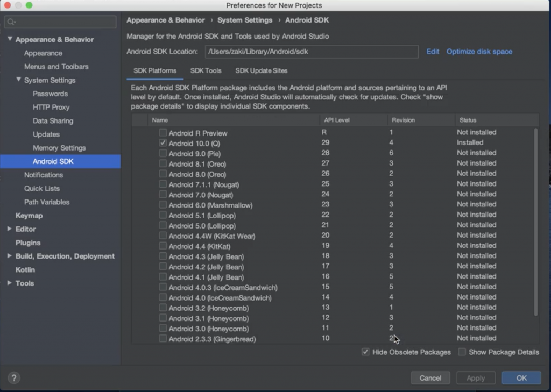
Task: Sort by the Name column header
Action: [x=234, y=120]
